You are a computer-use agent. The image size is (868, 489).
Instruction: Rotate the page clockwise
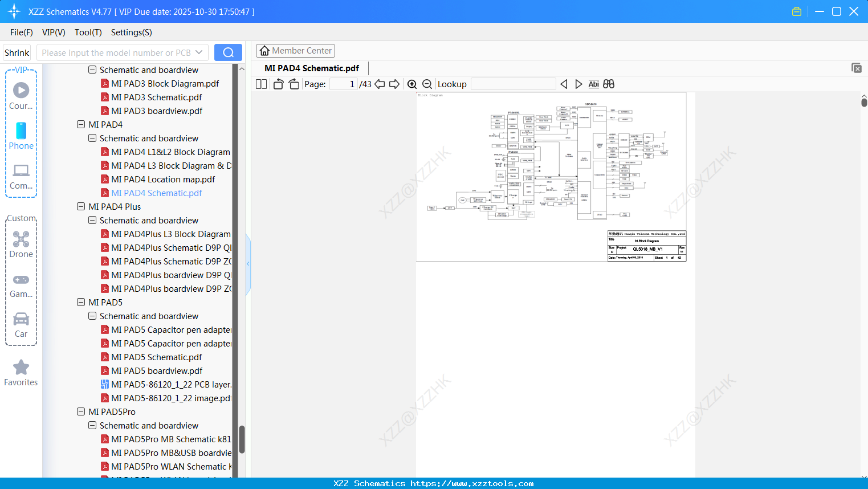(294, 84)
